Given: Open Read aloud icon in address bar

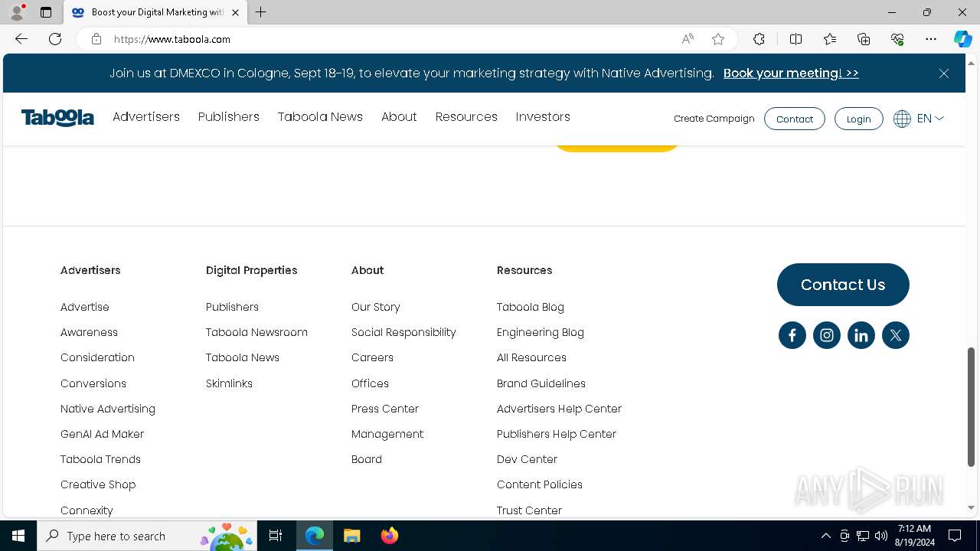Looking at the screenshot, I should [688, 39].
